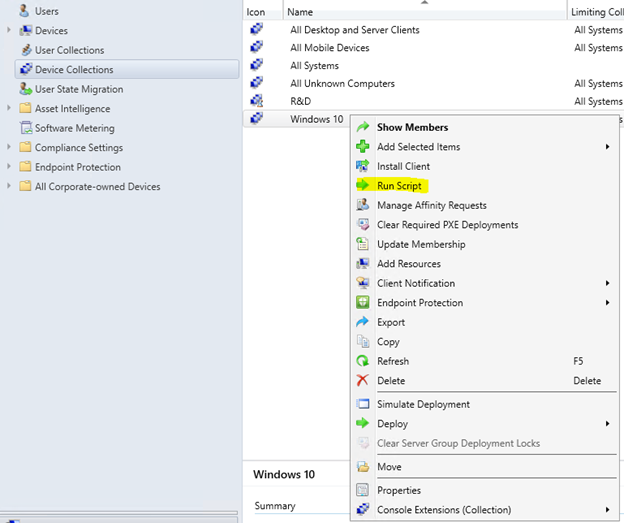The image size is (624, 523).
Task: Click the All Unknown Computers collection icon
Action: pyautogui.click(x=257, y=83)
